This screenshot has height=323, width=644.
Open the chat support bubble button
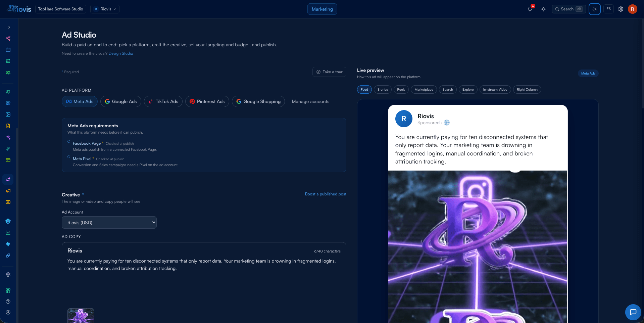pos(633,312)
